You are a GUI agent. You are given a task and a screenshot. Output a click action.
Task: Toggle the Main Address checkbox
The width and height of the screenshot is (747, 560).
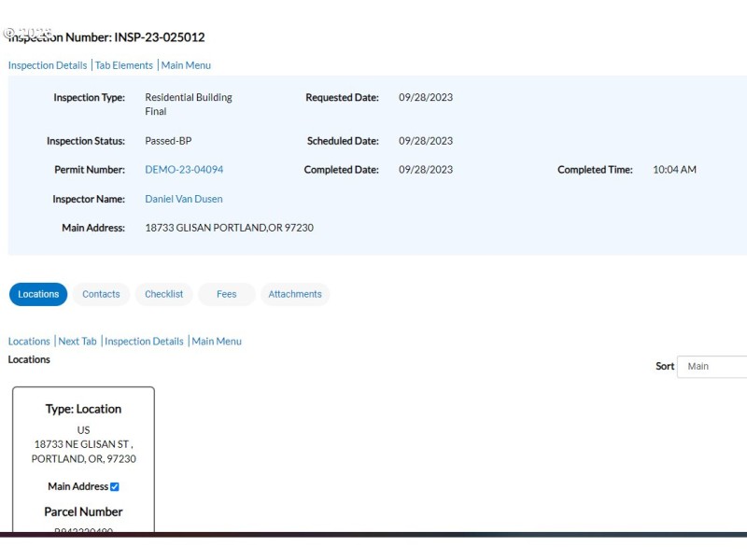pos(115,486)
